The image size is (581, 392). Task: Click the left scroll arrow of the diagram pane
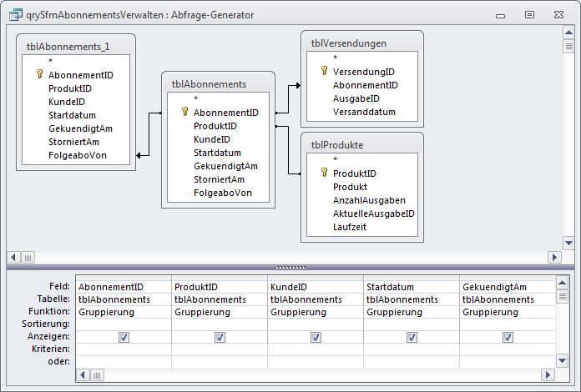(x=13, y=257)
